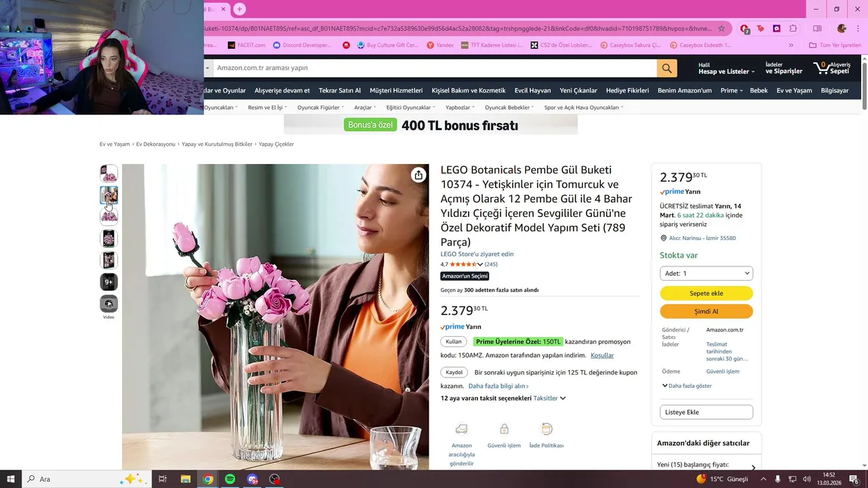Click Daha fazla bilgi alın link

498,386
